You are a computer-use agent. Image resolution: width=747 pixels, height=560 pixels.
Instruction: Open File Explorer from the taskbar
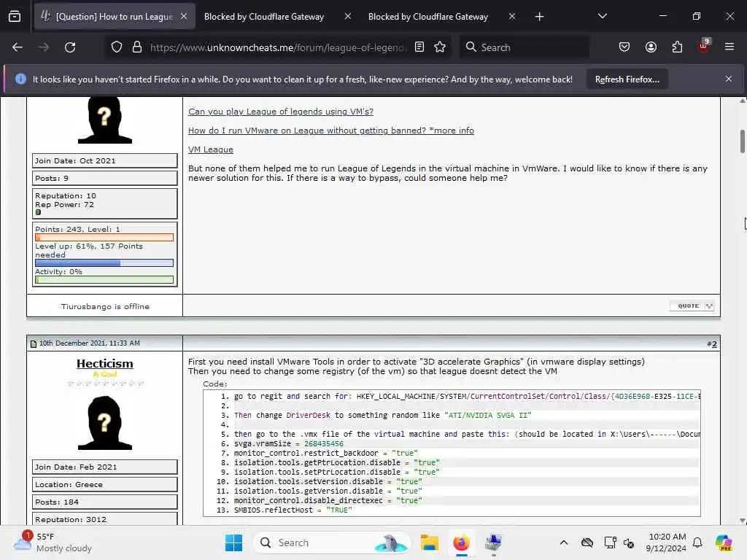[x=429, y=542]
